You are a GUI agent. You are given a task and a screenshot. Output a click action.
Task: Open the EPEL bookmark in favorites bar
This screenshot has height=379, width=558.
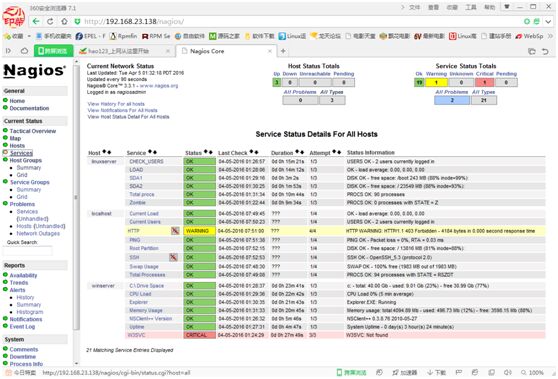tap(90, 36)
